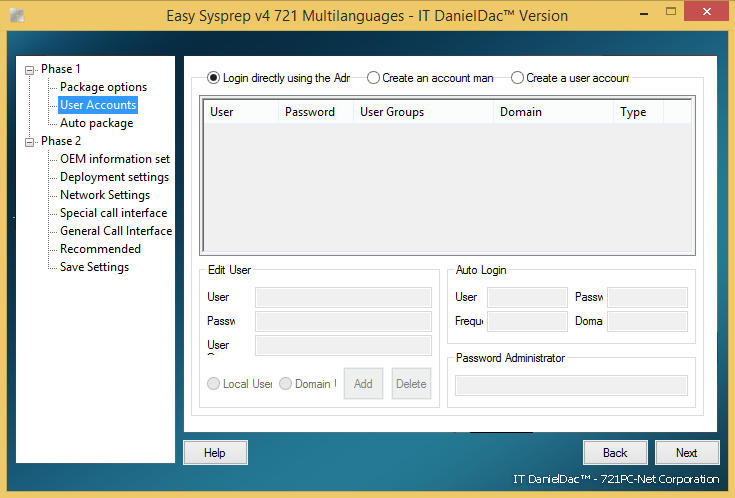The height and width of the screenshot is (498, 735).
Task: Focus the Edit User password field
Action: tap(343, 321)
